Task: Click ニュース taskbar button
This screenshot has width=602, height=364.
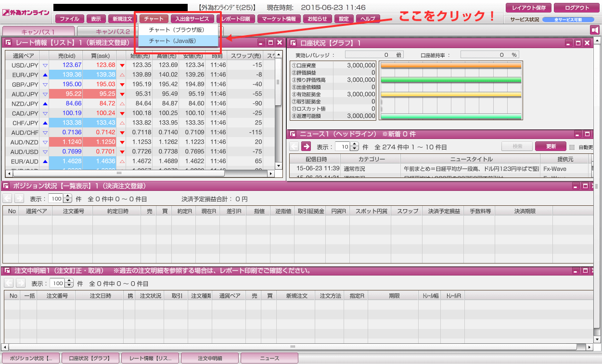Action: click(x=269, y=358)
